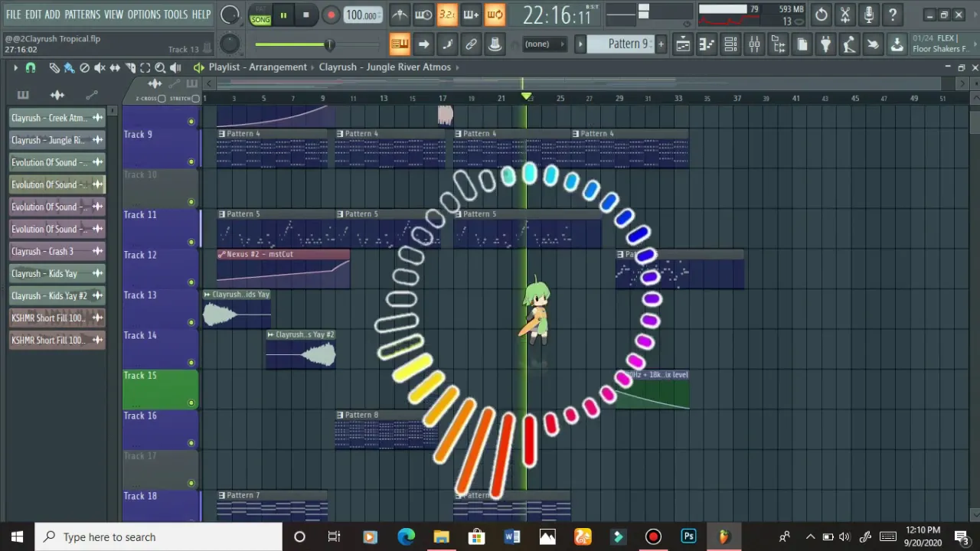Image resolution: width=980 pixels, height=551 pixels.
Task: Toggle blend recording overdub button
Action: pyautogui.click(x=471, y=15)
